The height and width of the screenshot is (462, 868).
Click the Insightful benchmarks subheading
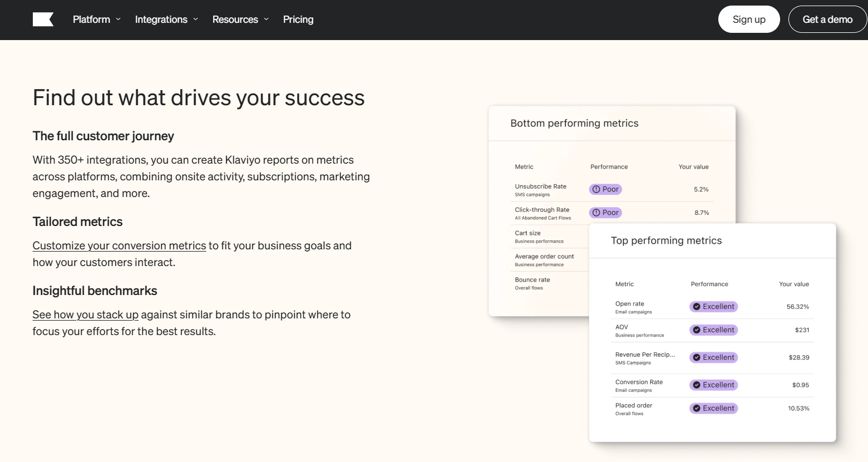click(x=95, y=291)
